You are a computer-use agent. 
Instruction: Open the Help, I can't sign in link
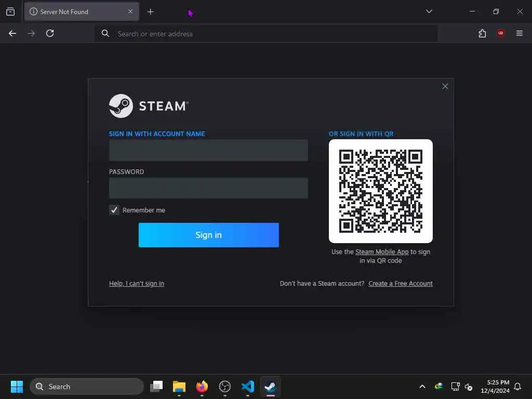coord(137,283)
